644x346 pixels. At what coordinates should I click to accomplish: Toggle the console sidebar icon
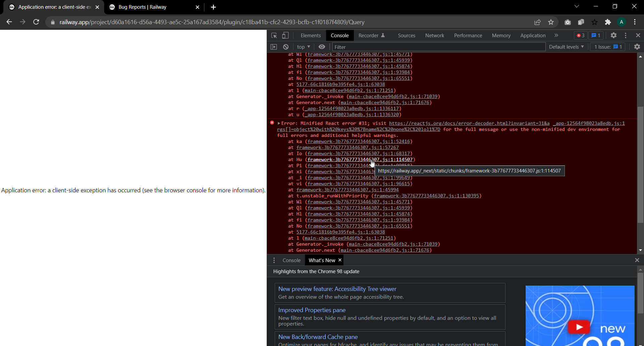pyautogui.click(x=274, y=47)
